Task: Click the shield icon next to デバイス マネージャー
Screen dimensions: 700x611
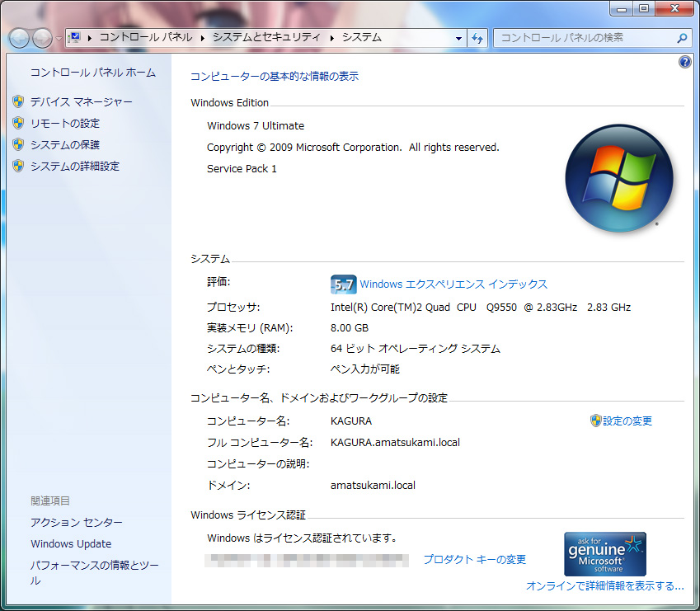Action: coord(18,101)
